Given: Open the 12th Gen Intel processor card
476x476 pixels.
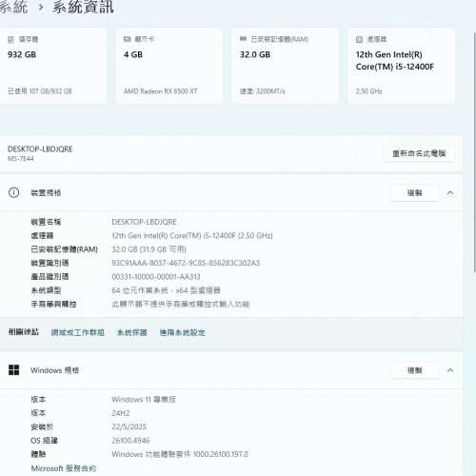Looking at the screenshot, I should pos(402,66).
